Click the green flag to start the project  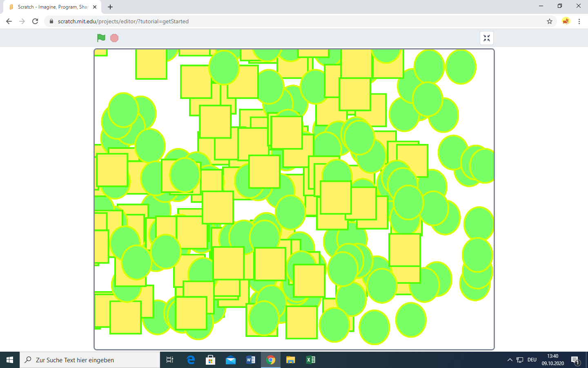tap(101, 38)
